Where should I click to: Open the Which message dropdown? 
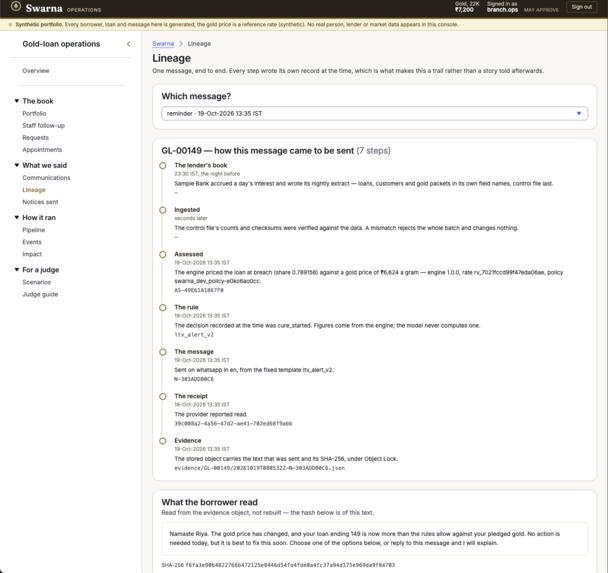[374, 114]
